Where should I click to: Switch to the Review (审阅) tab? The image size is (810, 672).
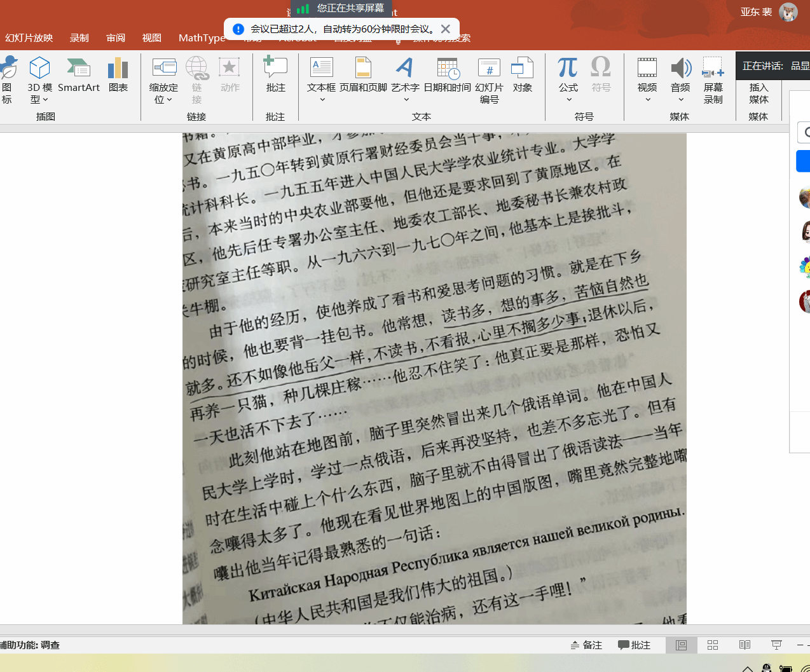pos(116,38)
